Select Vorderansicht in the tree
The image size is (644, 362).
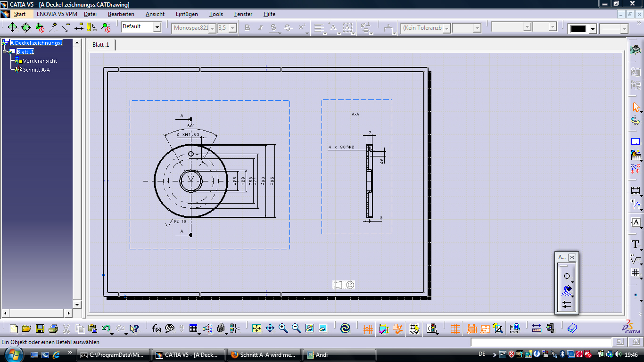pos(40,61)
